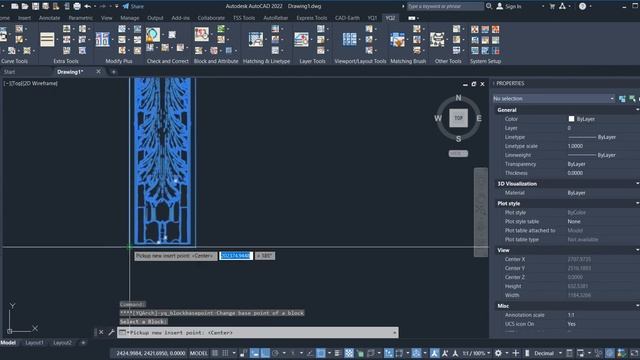Toggle lineweight display in status bar
The image size is (640, 360).
click(x=338, y=353)
